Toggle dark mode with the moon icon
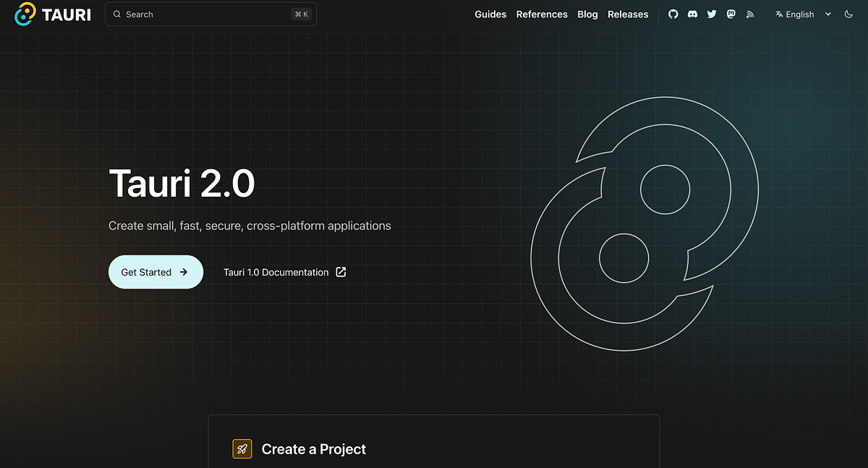Image resolution: width=868 pixels, height=468 pixels. click(x=848, y=14)
